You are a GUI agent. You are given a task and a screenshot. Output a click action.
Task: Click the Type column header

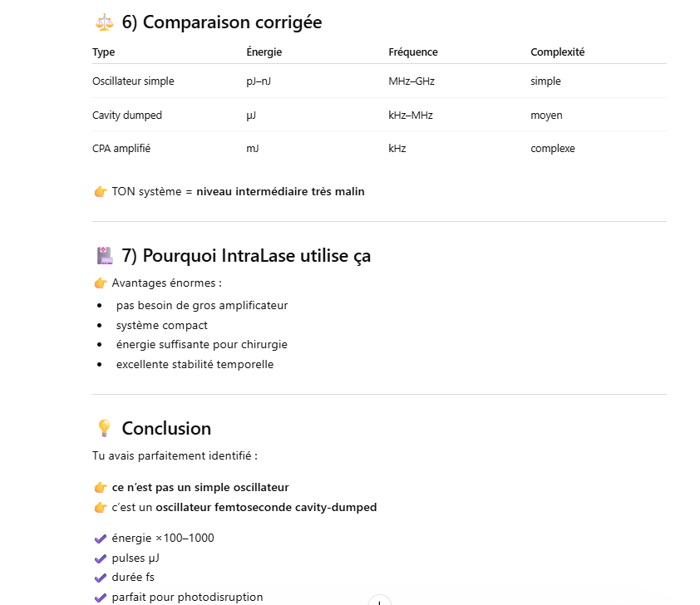point(103,52)
